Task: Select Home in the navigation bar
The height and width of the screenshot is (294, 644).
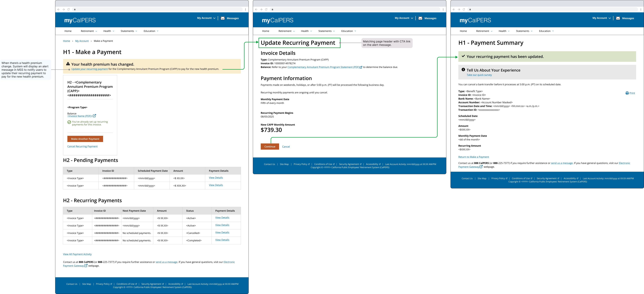Action: coord(68,31)
